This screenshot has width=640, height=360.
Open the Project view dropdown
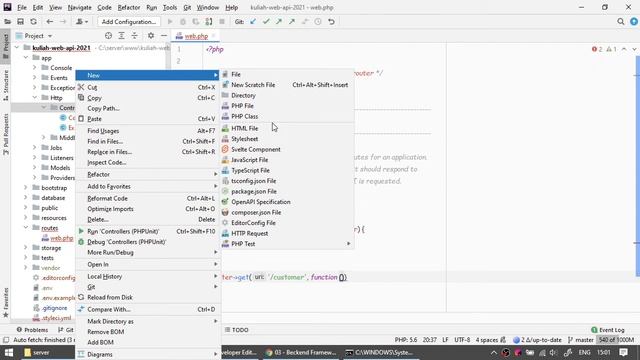click(x=35, y=36)
